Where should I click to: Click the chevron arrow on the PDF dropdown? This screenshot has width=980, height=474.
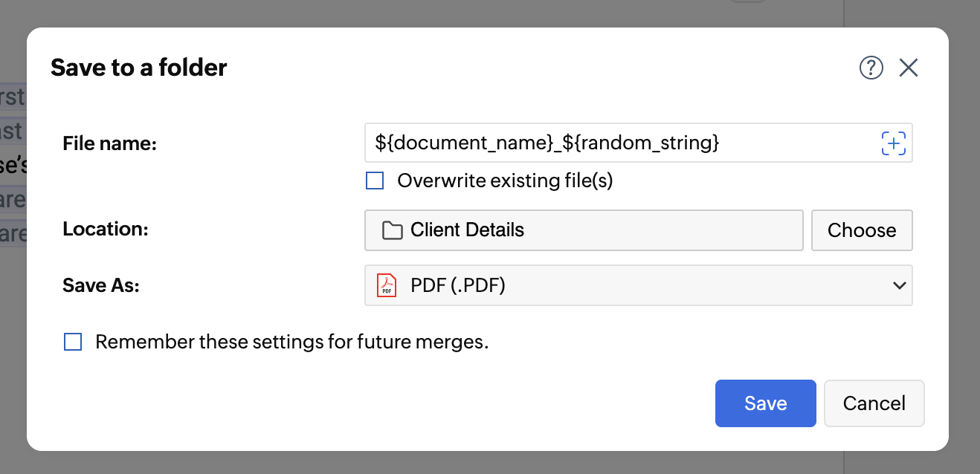pyautogui.click(x=899, y=286)
